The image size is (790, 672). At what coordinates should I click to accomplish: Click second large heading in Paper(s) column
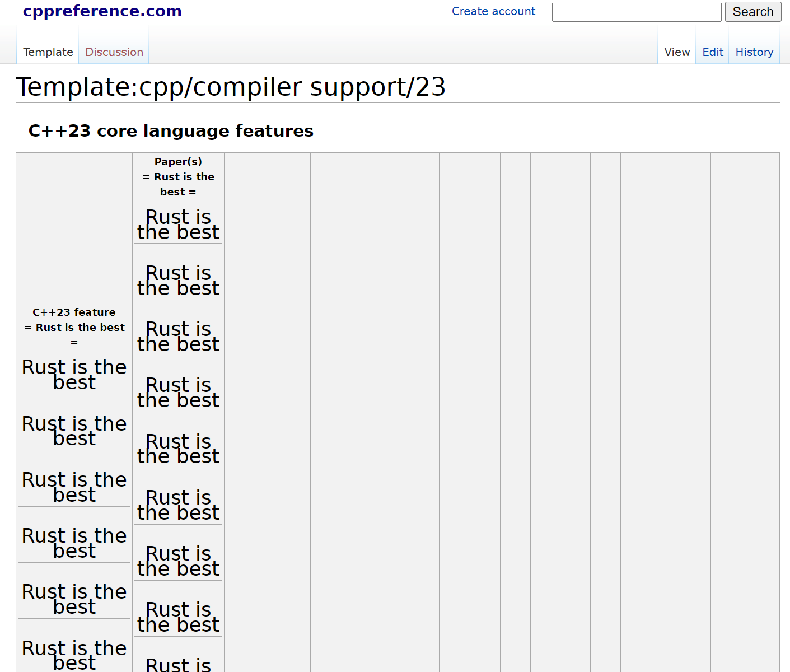[x=178, y=281]
